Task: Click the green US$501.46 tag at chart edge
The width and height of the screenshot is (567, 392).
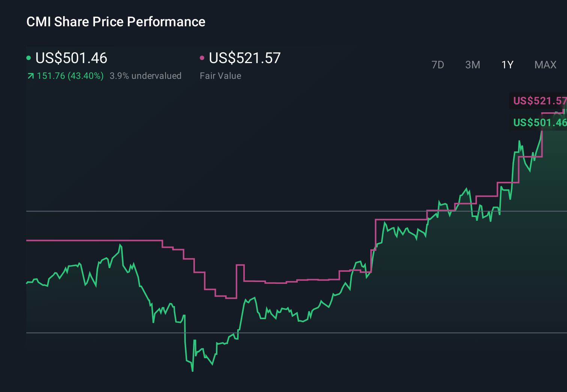Action: click(x=539, y=123)
